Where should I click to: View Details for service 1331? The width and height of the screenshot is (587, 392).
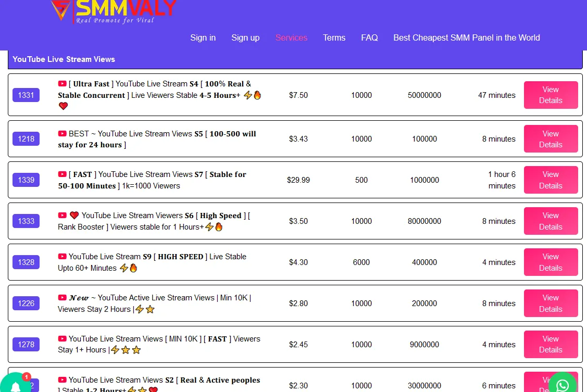pos(551,95)
